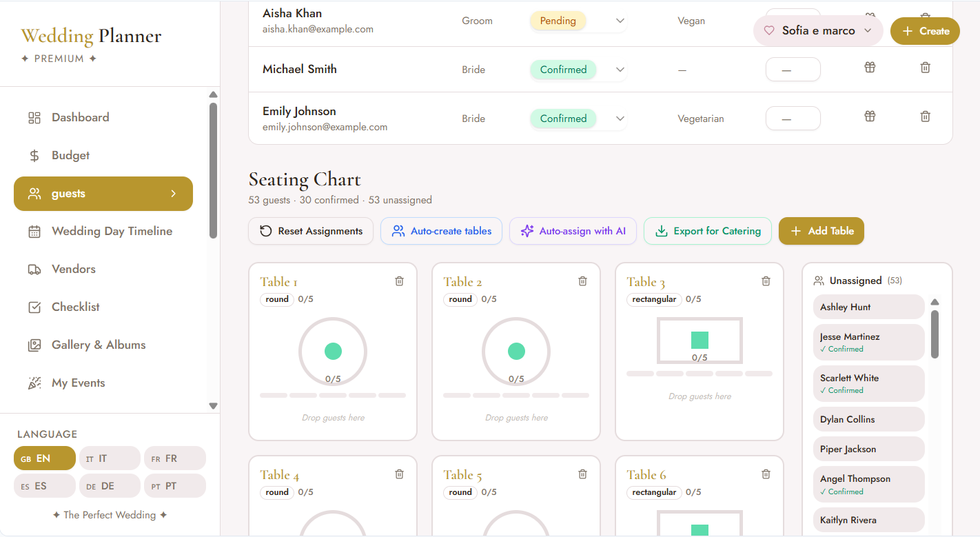Select unassigned guest Ashley Hunt
Image resolution: width=980 pixels, height=537 pixels.
click(868, 307)
